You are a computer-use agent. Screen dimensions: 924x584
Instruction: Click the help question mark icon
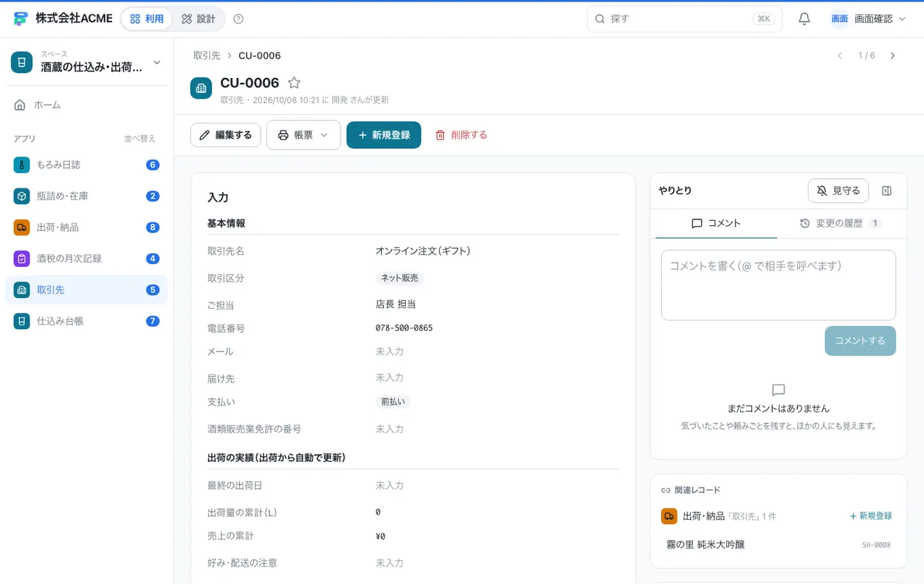point(239,19)
